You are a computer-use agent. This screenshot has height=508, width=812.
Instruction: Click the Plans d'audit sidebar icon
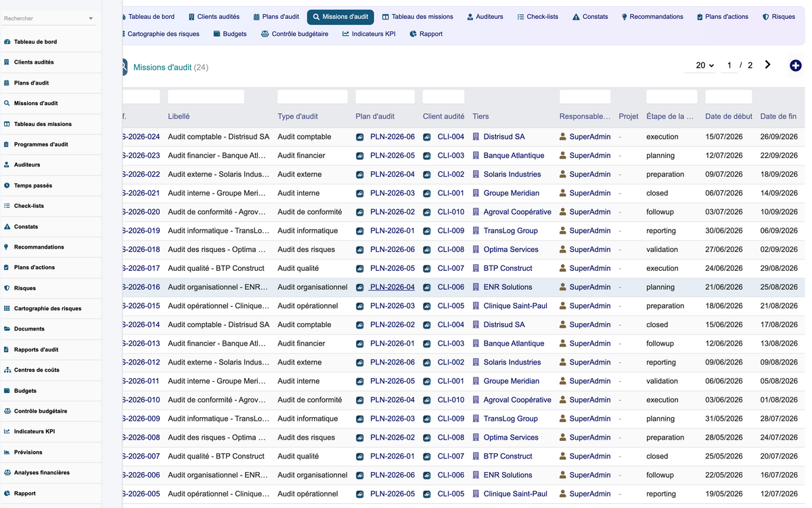[x=7, y=83]
